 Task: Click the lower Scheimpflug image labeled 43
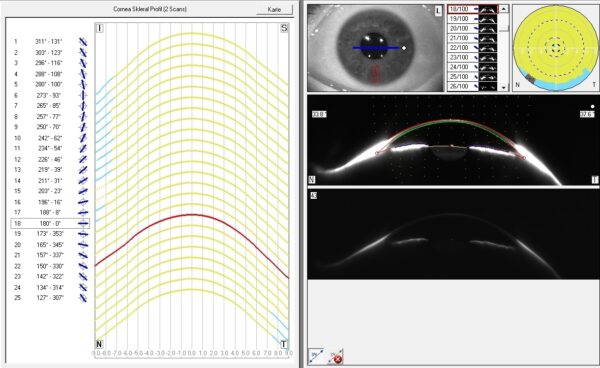[x=453, y=233]
